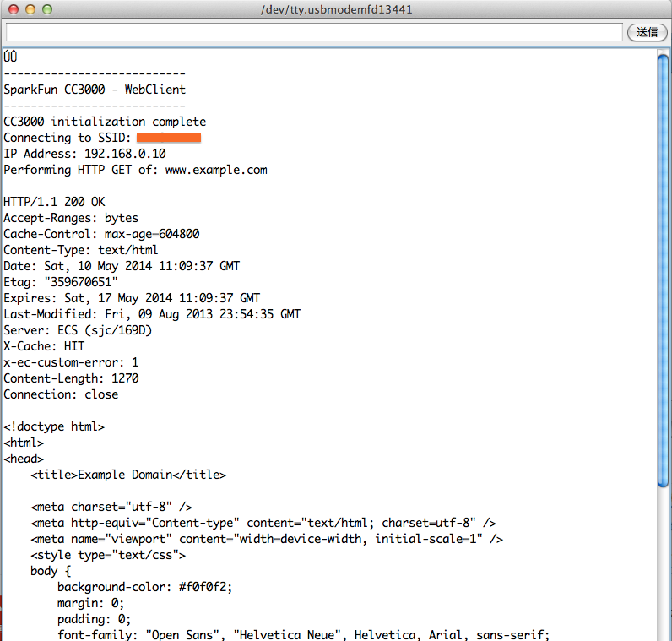Click the 'X-Cache: HIT' line
Screen dimensions: 672x641
point(44,346)
